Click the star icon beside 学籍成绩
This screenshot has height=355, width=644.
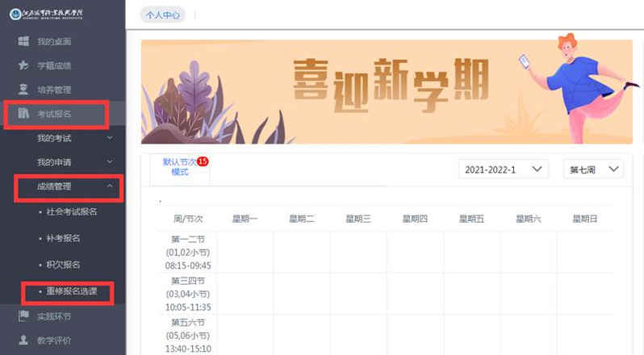pos(23,65)
